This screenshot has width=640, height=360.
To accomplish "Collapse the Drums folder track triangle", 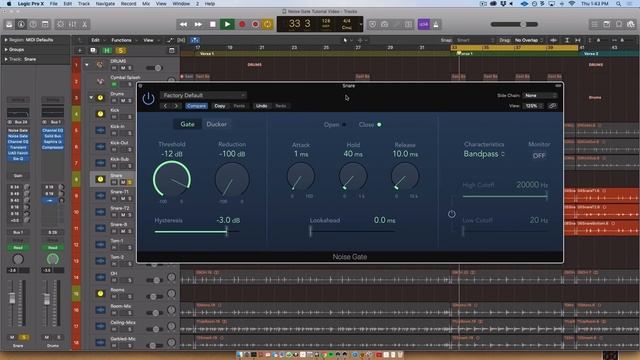I will point(91,98).
